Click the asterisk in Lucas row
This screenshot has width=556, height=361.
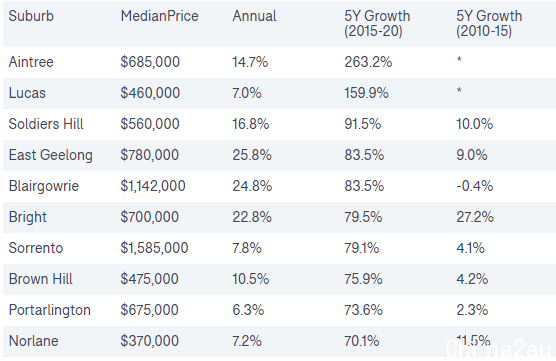(459, 91)
